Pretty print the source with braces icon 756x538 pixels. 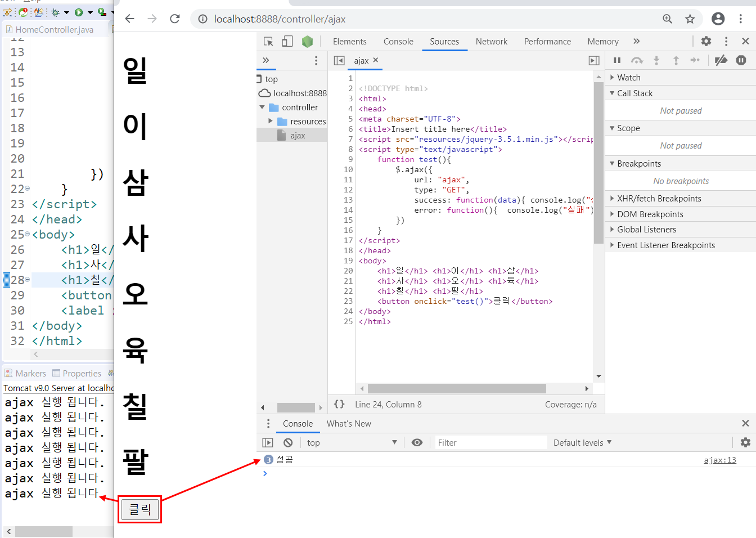pos(339,404)
